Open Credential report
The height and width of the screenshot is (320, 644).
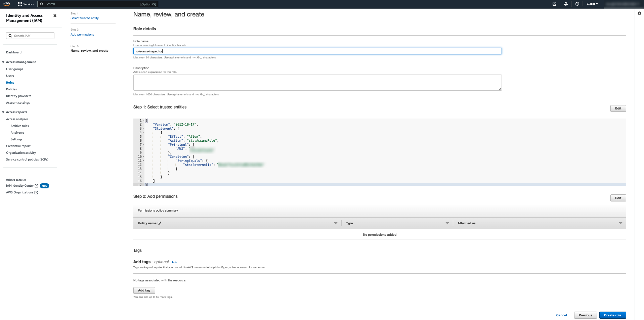click(18, 146)
